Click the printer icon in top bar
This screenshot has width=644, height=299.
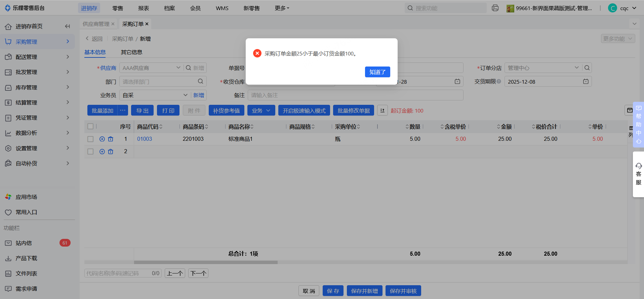click(x=495, y=8)
